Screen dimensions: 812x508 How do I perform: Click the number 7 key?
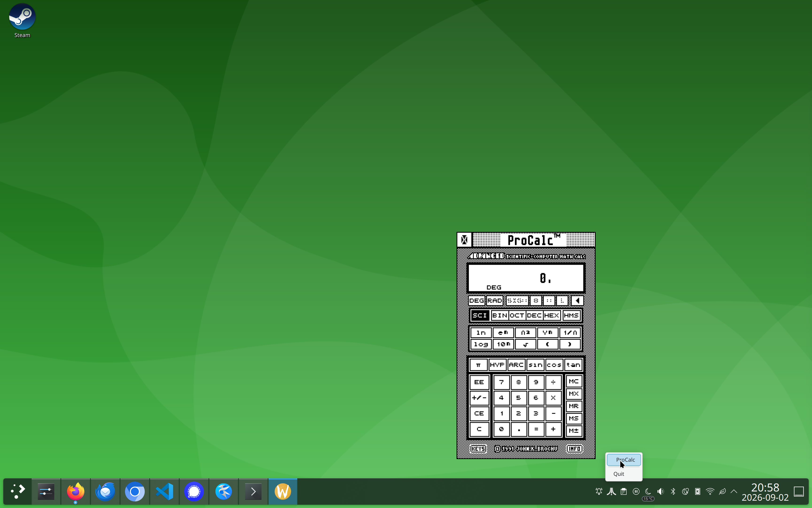coord(501,382)
